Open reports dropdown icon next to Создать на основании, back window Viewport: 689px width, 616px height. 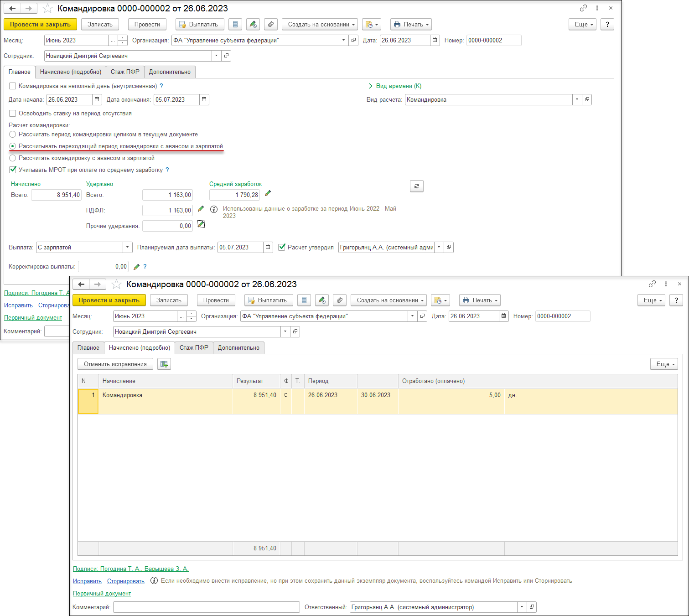372,24
